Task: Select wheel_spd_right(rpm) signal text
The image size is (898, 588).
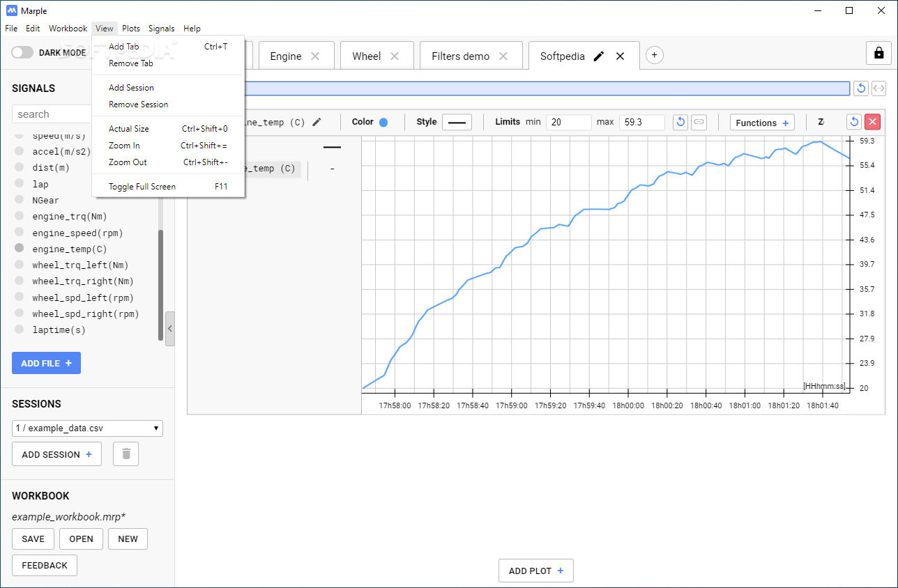Action: coord(86,314)
